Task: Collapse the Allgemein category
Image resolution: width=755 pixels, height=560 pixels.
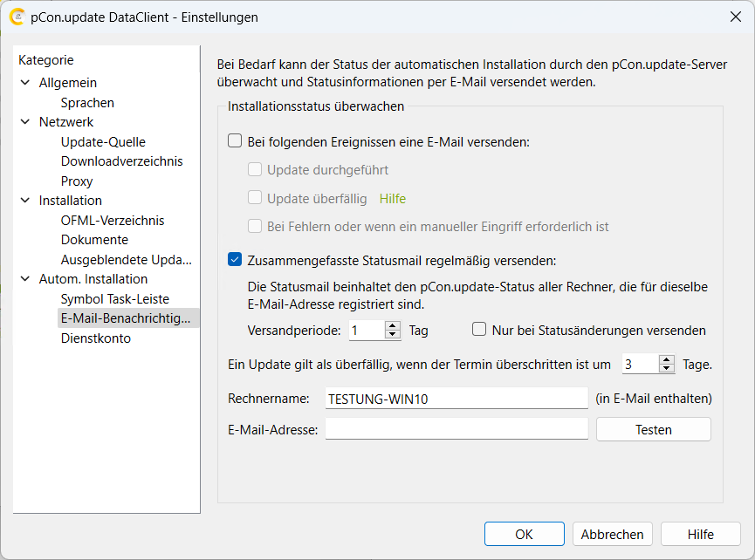Action: click(x=25, y=83)
